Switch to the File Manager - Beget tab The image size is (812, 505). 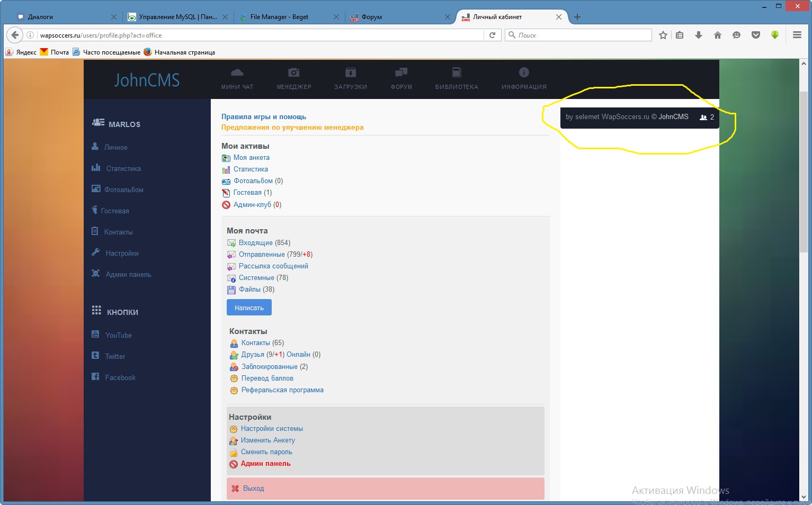click(279, 17)
